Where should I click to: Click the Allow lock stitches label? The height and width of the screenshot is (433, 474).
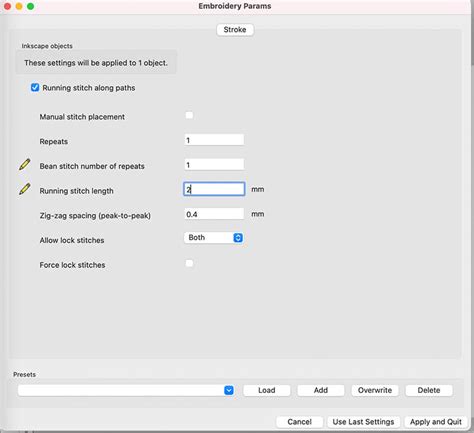[x=72, y=240]
